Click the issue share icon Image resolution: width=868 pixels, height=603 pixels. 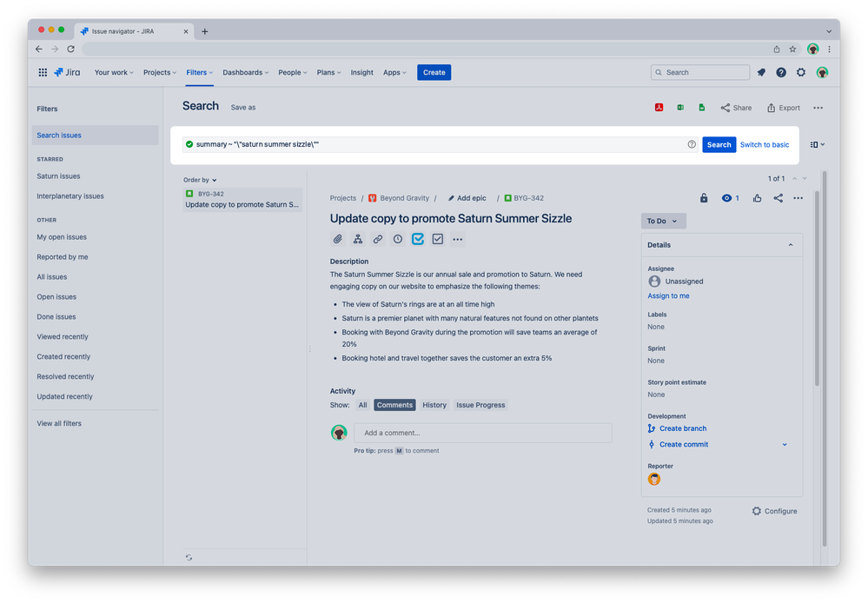pyautogui.click(x=778, y=198)
